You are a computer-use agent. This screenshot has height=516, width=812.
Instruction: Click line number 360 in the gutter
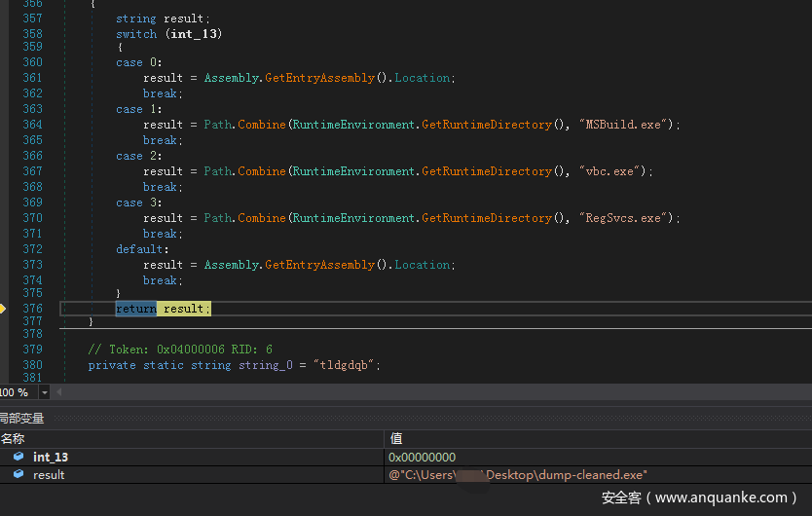(32, 62)
